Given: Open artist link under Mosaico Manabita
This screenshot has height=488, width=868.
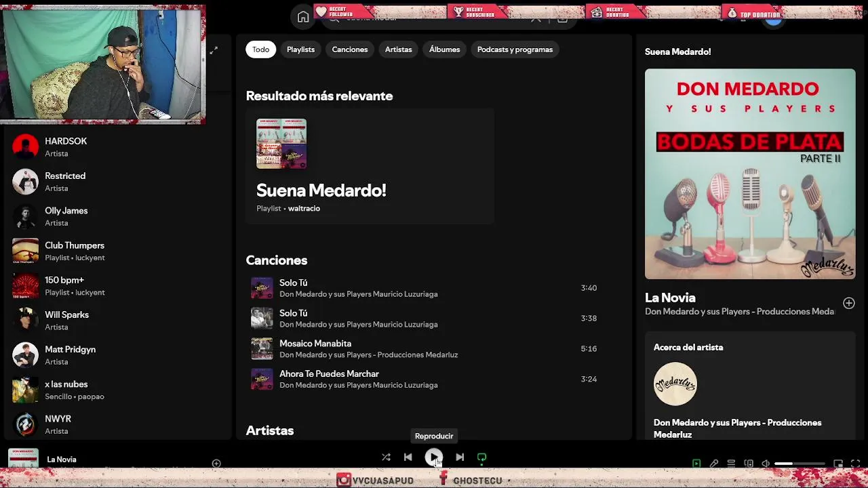Looking at the screenshot, I should [369, 355].
